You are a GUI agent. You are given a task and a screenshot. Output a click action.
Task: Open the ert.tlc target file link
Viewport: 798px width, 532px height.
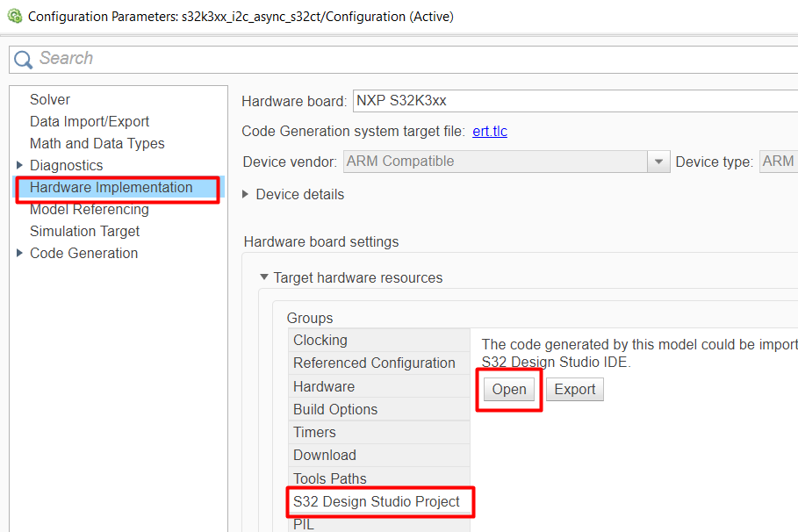(490, 132)
